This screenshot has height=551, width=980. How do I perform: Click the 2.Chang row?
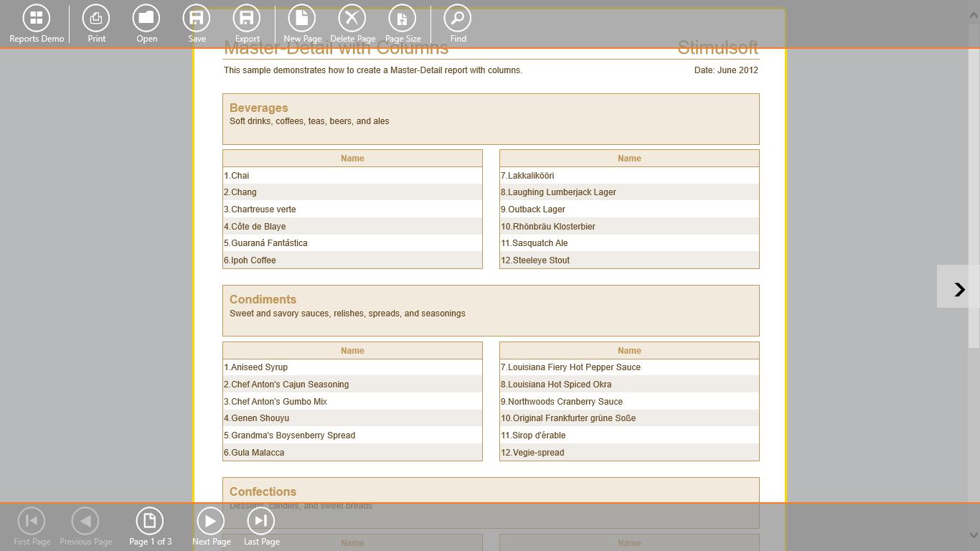pyautogui.click(x=352, y=192)
